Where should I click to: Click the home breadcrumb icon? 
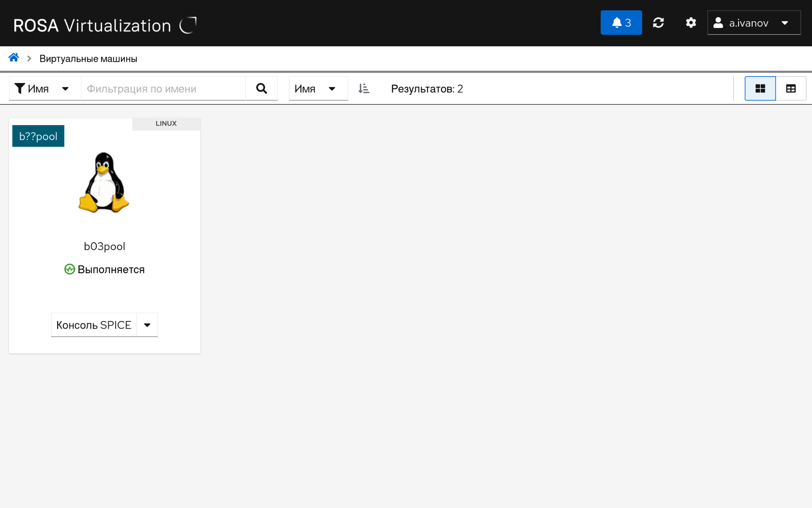(x=14, y=58)
